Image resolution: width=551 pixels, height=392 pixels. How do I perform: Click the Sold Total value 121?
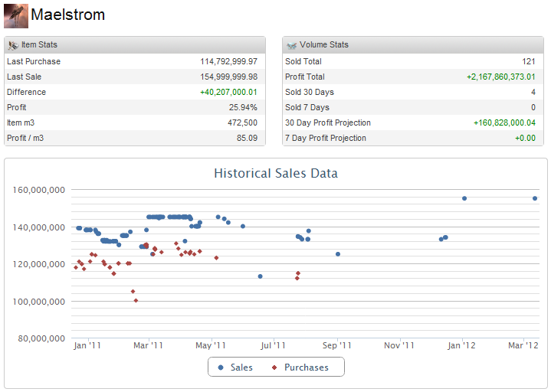(x=528, y=61)
